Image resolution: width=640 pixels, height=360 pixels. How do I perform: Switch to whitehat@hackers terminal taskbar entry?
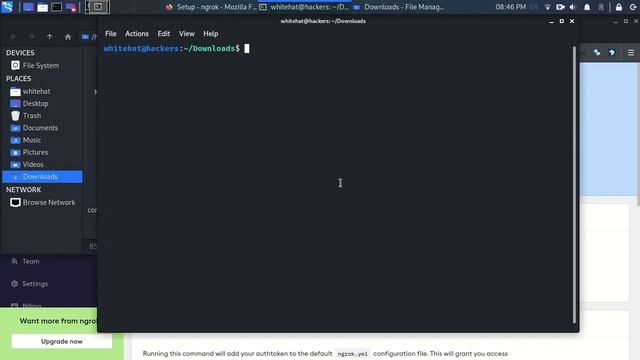(304, 7)
